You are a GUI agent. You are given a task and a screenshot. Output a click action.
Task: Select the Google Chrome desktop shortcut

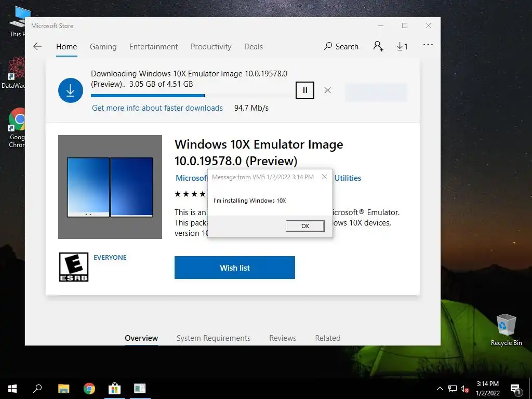[x=16, y=128]
